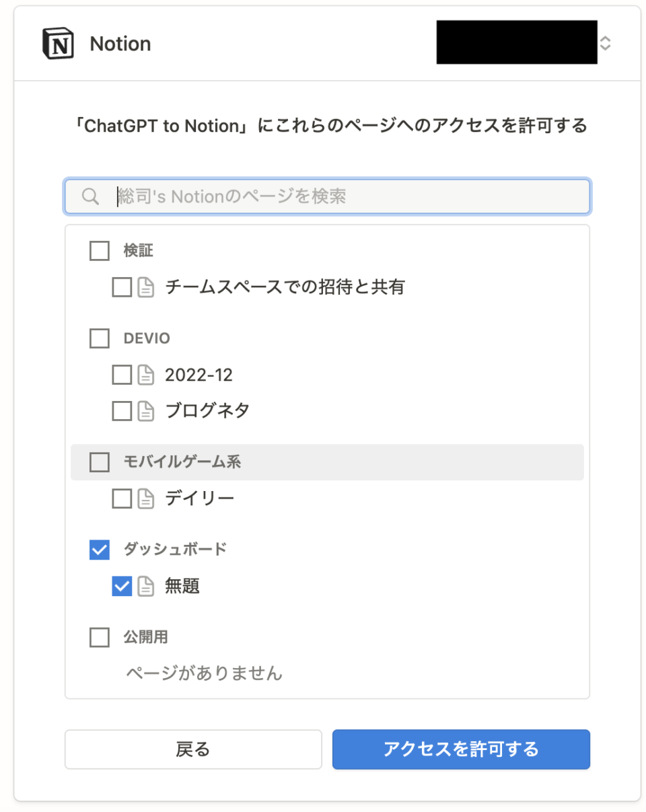Tick the checkbox for 2022-12 page

coord(122,375)
